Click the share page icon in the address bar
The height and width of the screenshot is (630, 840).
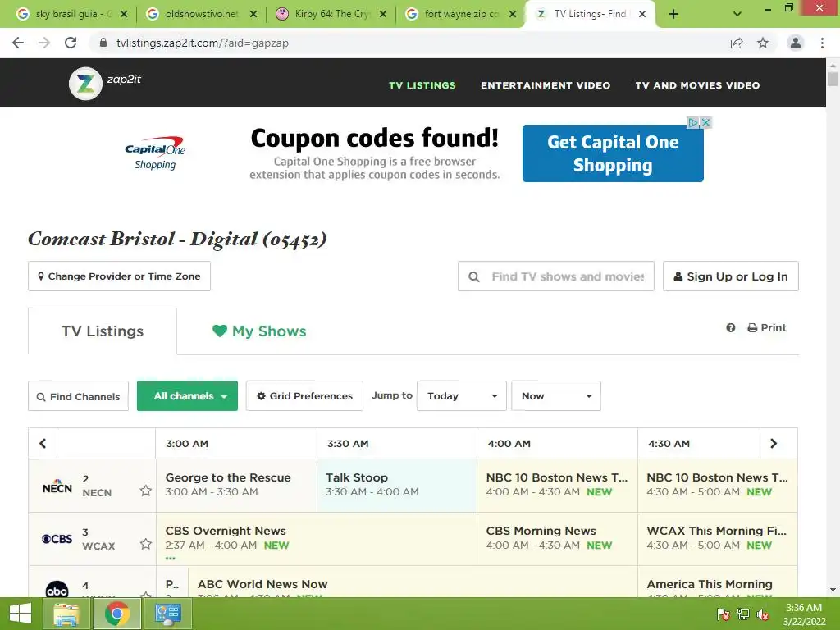[x=737, y=43]
